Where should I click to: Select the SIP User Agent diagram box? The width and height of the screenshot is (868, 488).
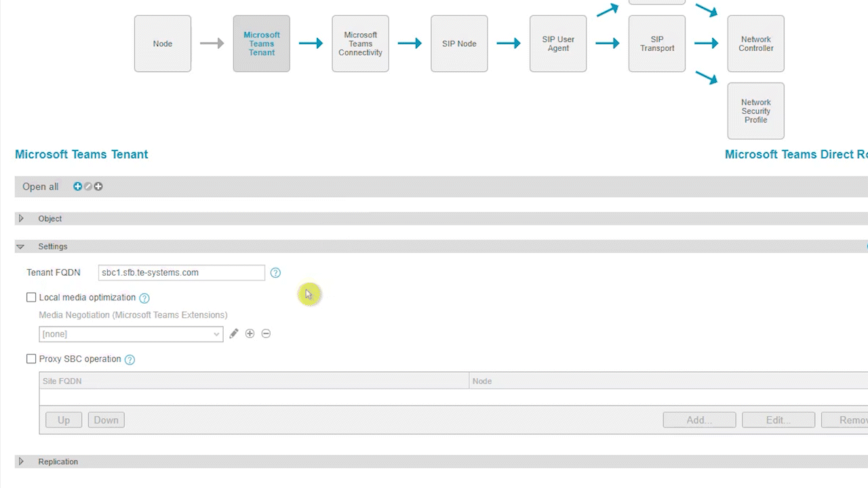558,43
